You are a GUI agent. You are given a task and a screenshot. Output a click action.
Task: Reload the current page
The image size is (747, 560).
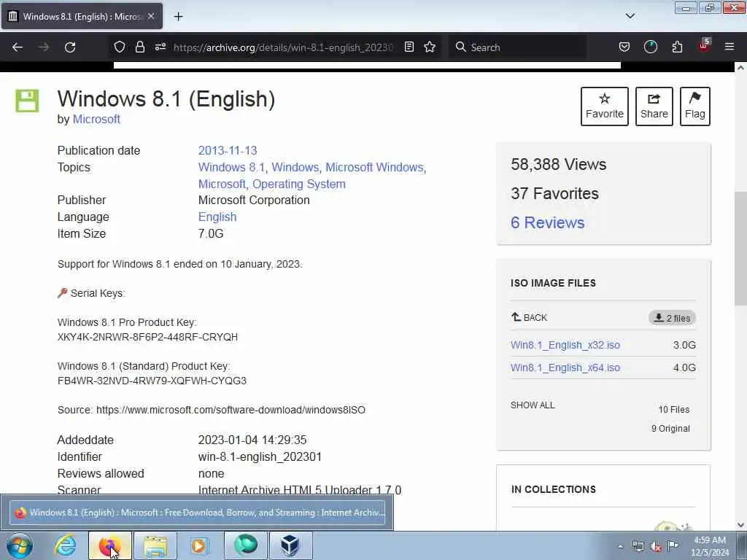tap(70, 47)
